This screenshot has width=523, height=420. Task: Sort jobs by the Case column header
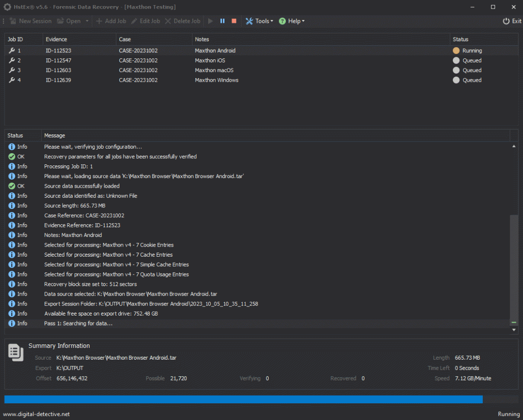coord(154,40)
